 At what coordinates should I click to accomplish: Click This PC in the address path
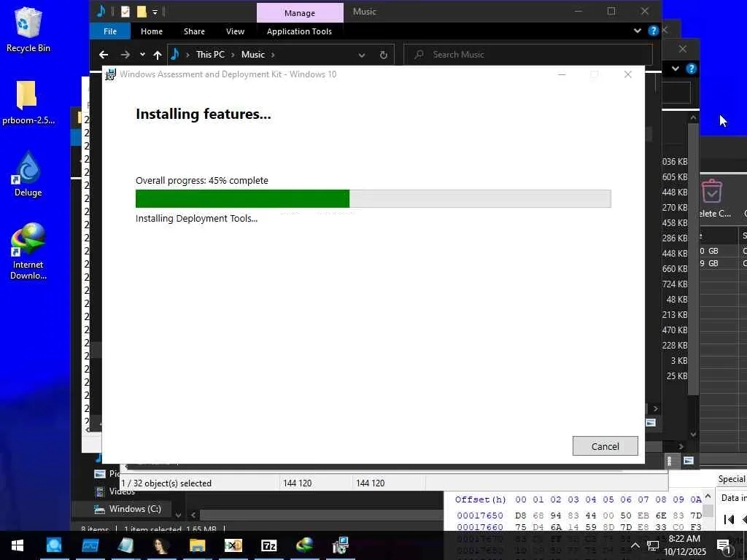[x=210, y=55]
